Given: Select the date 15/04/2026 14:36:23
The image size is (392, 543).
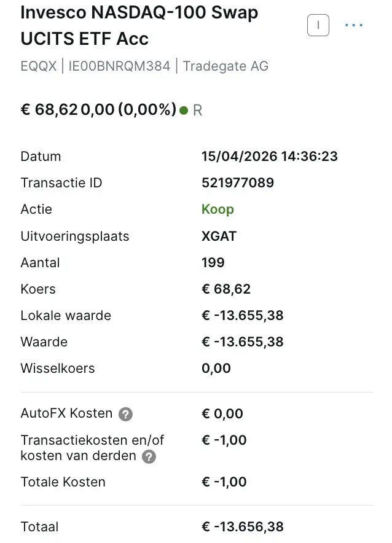Looking at the screenshot, I should coord(270,156).
